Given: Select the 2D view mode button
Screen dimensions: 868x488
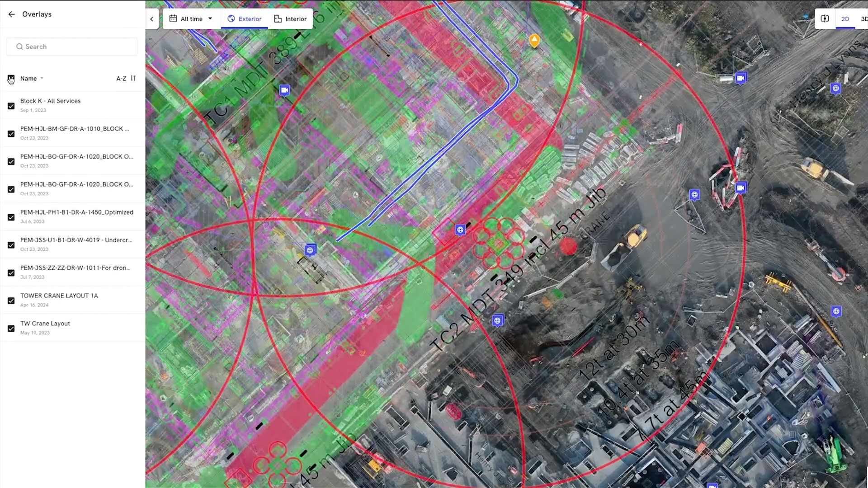Looking at the screenshot, I should (x=845, y=19).
